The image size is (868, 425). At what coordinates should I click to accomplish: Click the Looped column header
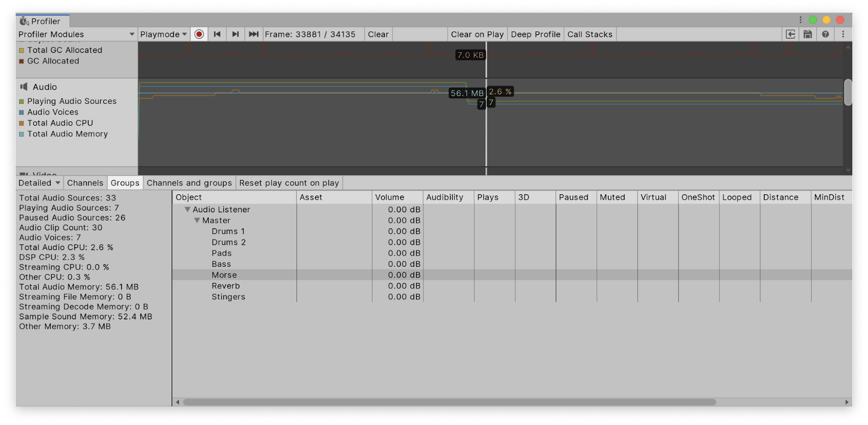tap(739, 197)
